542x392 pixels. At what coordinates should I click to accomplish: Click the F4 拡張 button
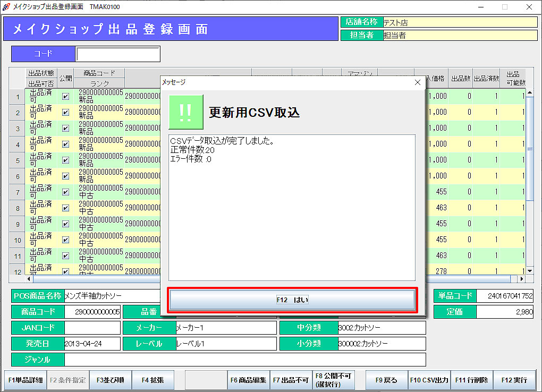click(153, 380)
